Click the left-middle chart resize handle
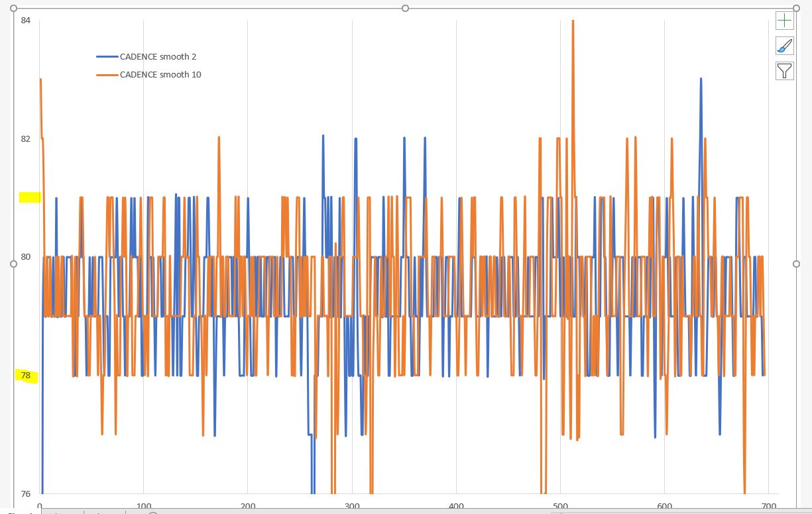 14,264
